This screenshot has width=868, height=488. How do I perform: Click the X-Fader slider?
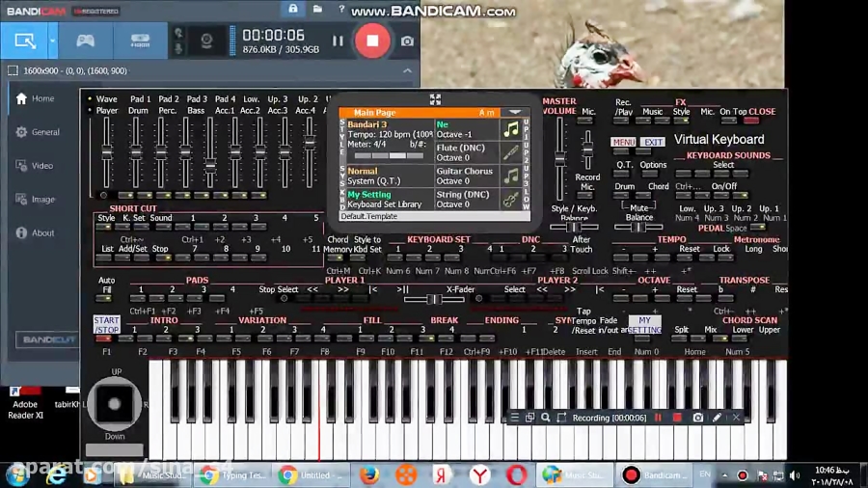(x=434, y=299)
